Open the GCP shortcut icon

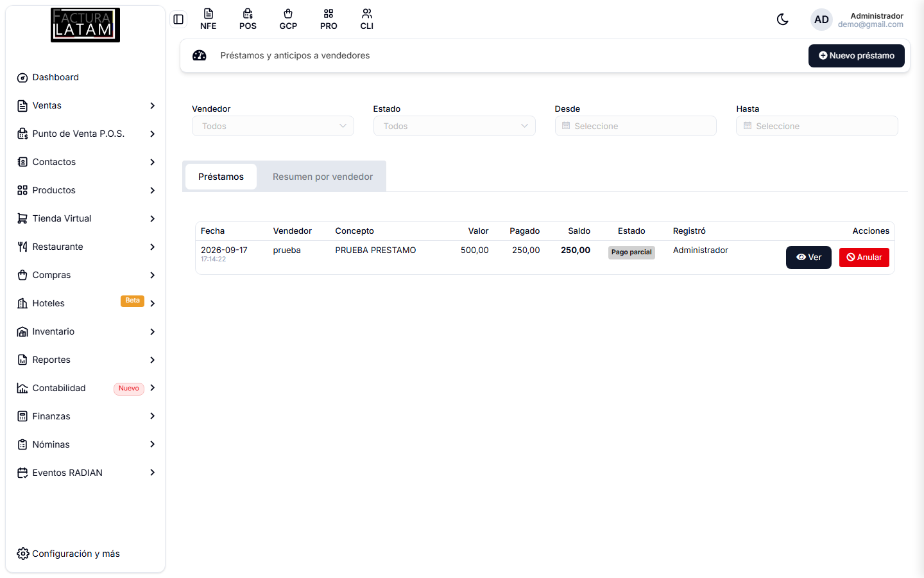click(x=288, y=19)
